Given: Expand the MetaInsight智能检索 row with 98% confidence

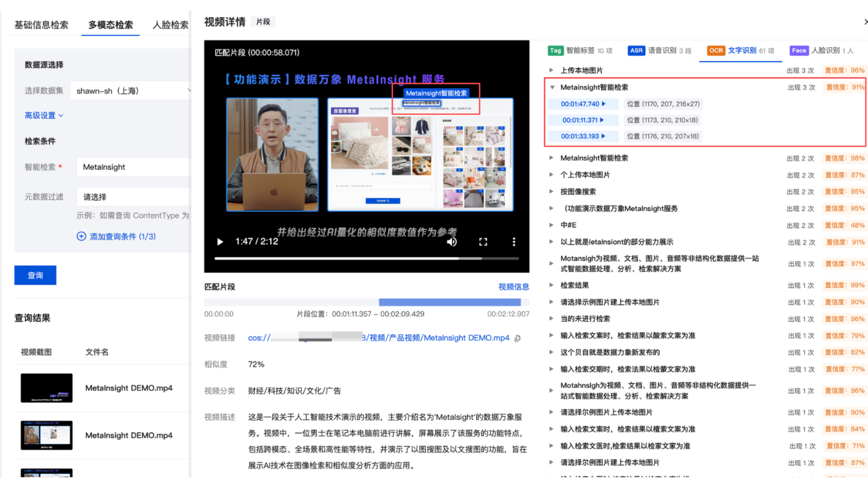Looking at the screenshot, I should (x=551, y=158).
